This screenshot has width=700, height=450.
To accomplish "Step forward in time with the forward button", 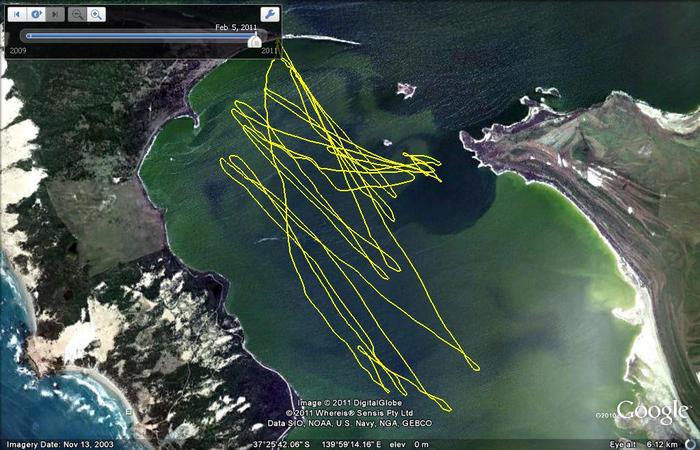I will tap(54, 14).
